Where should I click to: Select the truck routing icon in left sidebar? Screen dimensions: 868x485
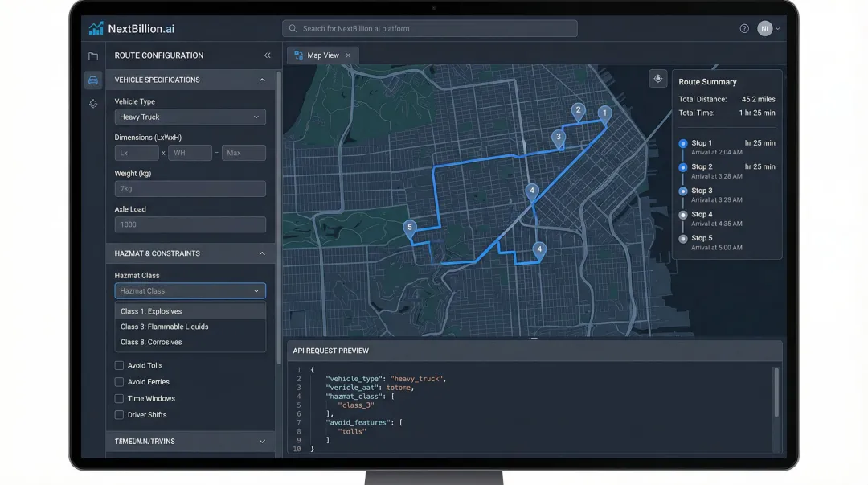click(93, 80)
